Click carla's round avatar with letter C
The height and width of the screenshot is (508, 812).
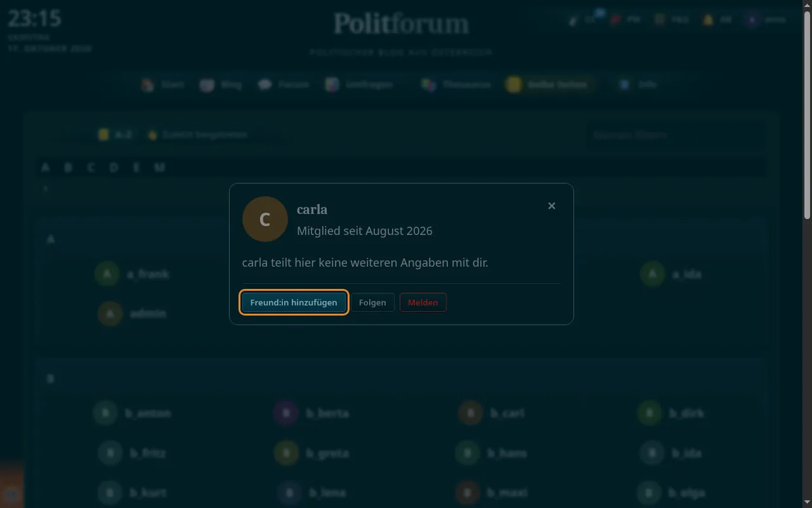265,219
